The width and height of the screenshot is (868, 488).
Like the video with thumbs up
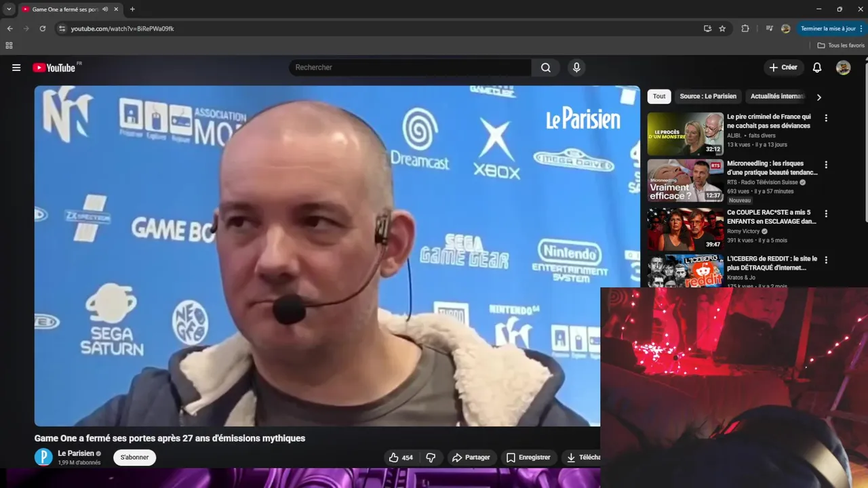pyautogui.click(x=401, y=457)
